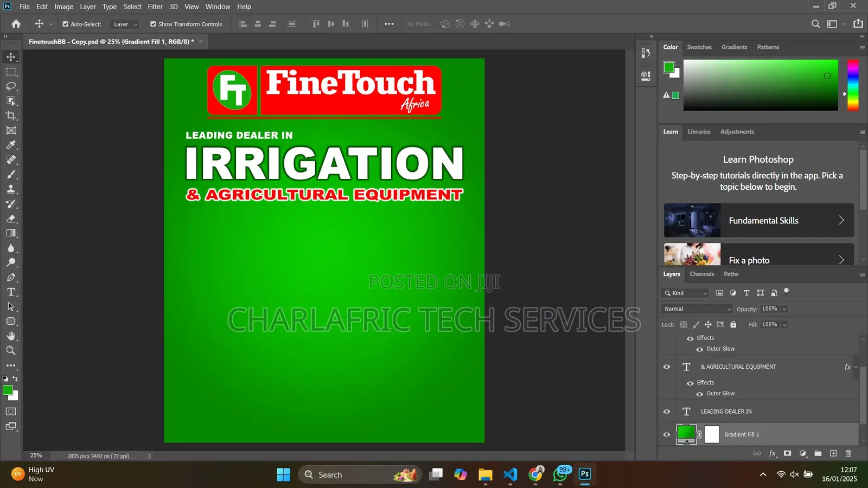This screenshot has width=868, height=488.
Task: Select the Spot Healing Brush tool
Action: [11, 159]
